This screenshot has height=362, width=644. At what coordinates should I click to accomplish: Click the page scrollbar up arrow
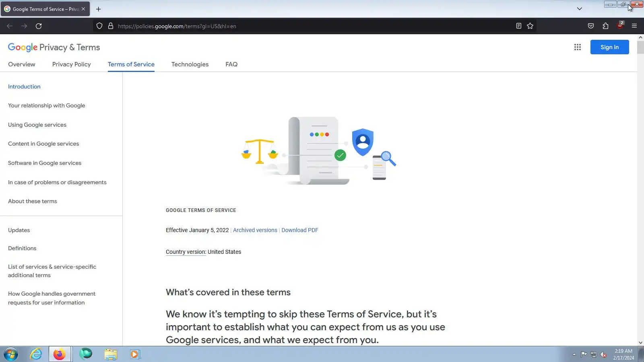click(640, 37)
